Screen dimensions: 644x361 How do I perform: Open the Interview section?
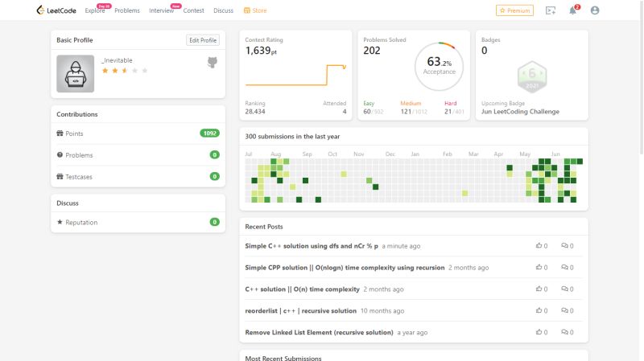point(162,10)
